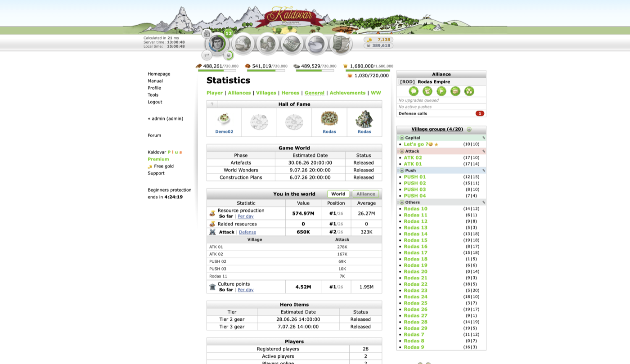Click the hero level 12 badge
This screenshot has width=630, height=364.
coord(229,33)
